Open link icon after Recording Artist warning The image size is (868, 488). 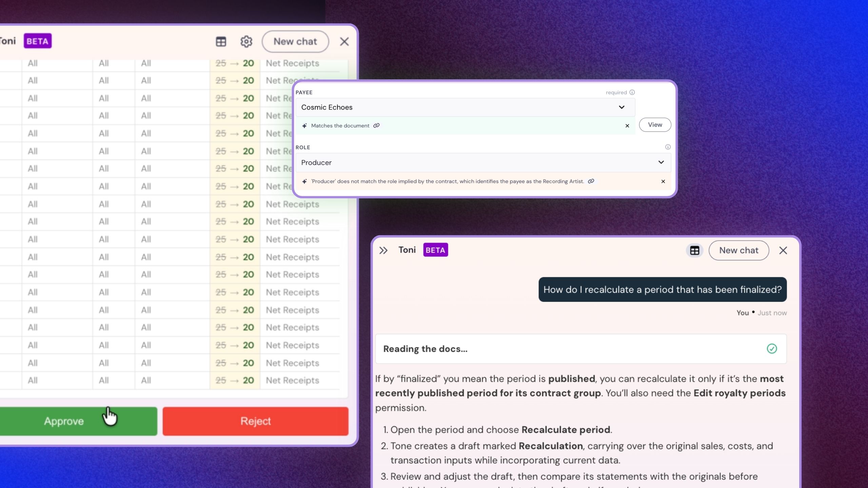(591, 181)
